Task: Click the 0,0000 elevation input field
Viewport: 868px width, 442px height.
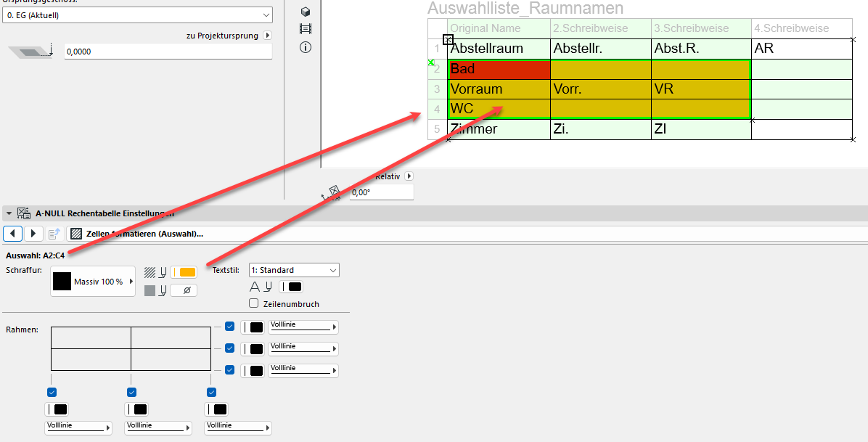Action: coord(168,52)
